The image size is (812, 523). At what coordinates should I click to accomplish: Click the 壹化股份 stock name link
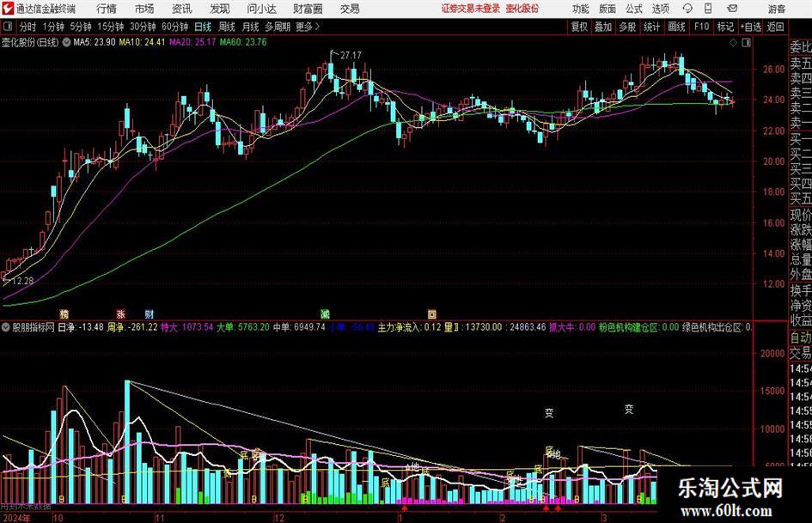(x=522, y=9)
